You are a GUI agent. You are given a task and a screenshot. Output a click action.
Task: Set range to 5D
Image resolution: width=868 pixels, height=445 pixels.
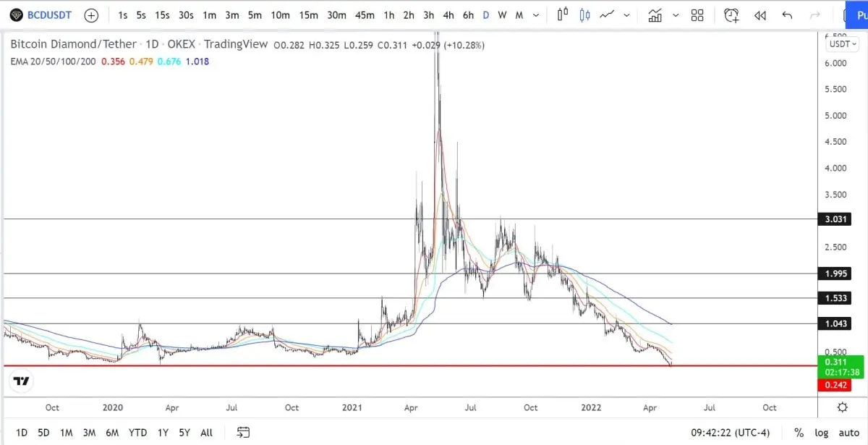point(43,433)
